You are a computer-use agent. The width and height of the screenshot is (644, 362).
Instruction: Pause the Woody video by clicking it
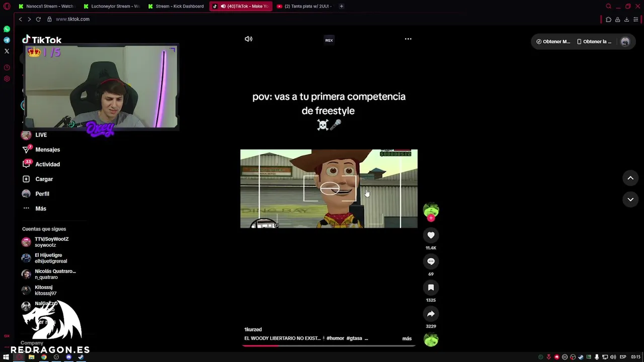[329, 189]
